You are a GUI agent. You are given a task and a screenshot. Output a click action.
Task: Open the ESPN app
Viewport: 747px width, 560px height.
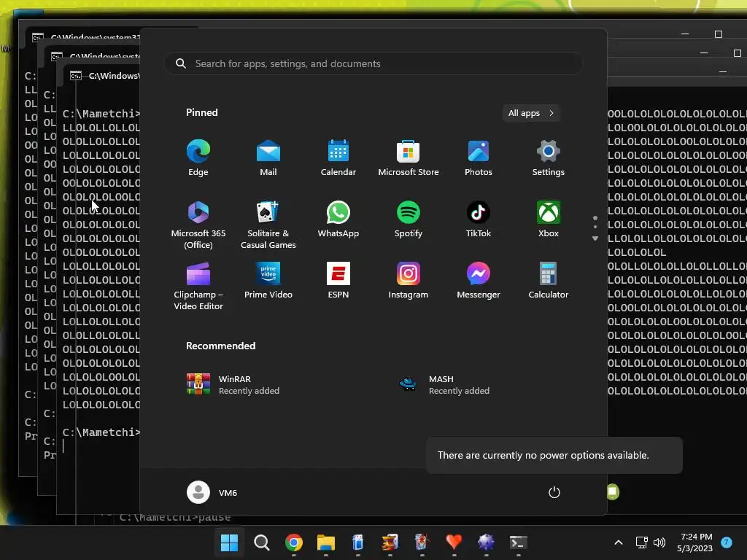(x=338, y=281)
